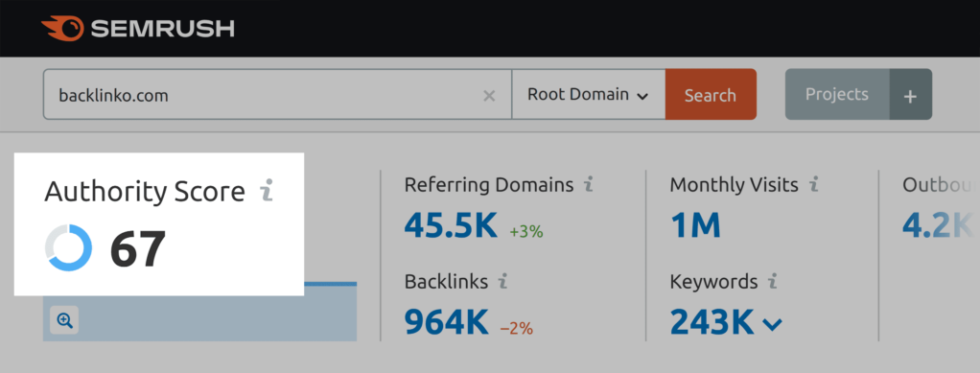980x373 pixels.
Task: Open Referring Domains info icon
Action: (588, 185)
